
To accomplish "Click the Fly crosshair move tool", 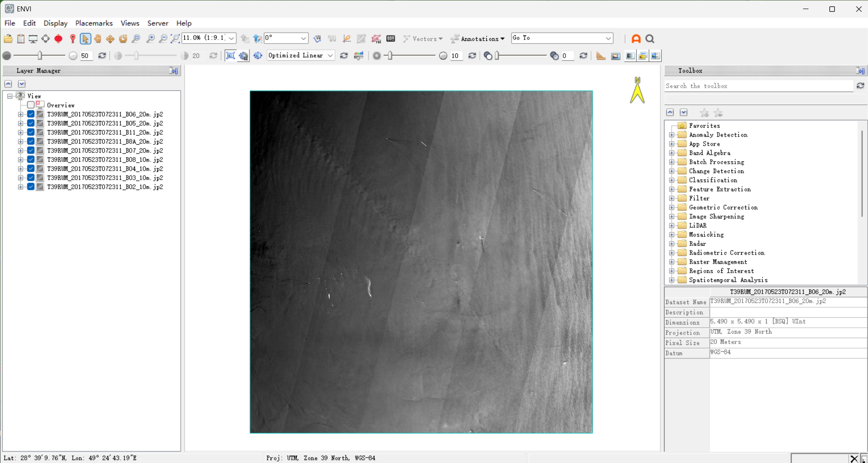I will click(x=110, y=39).
